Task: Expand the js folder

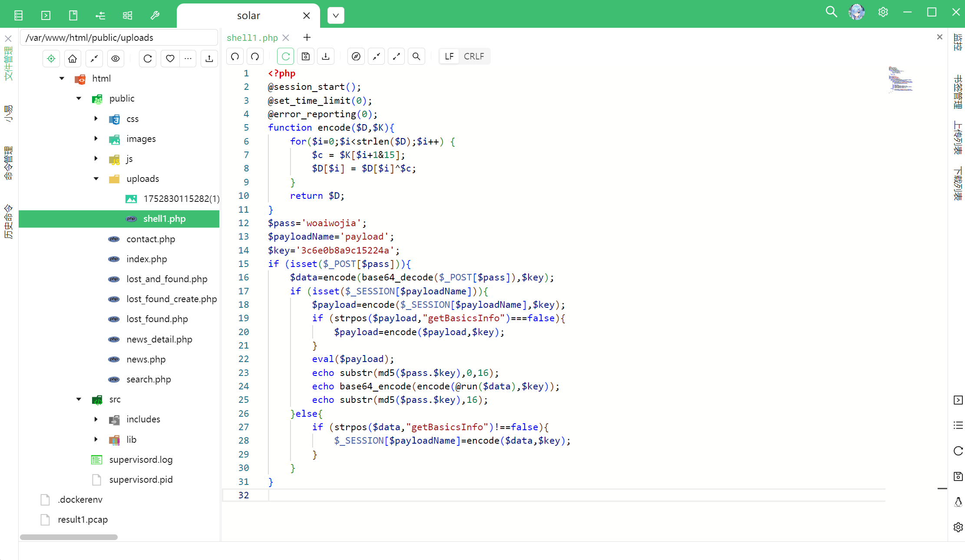Action: coord(96,158)
